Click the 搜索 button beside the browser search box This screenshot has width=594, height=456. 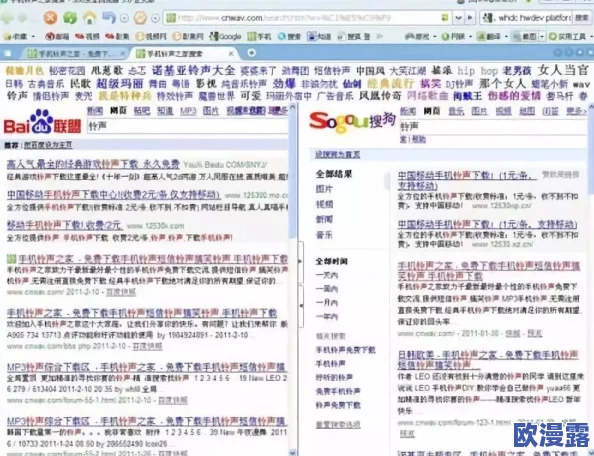tap(582, 17)
